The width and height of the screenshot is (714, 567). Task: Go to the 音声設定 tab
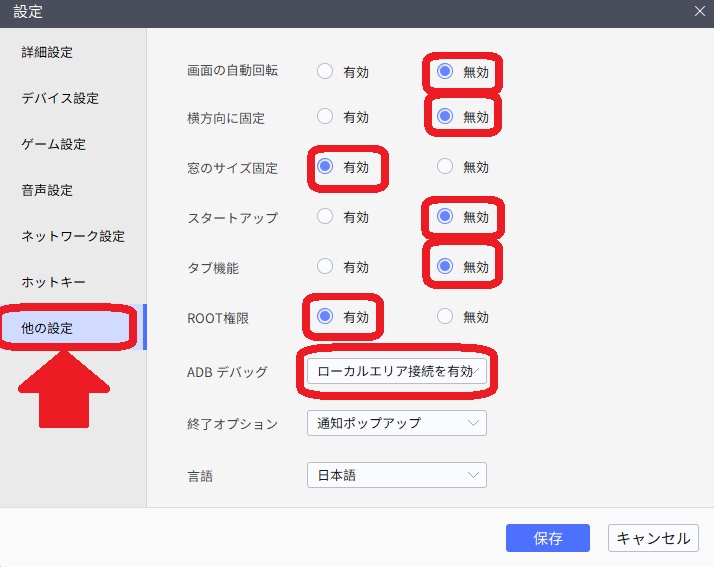pyautogui.click(x=47, y=190)
